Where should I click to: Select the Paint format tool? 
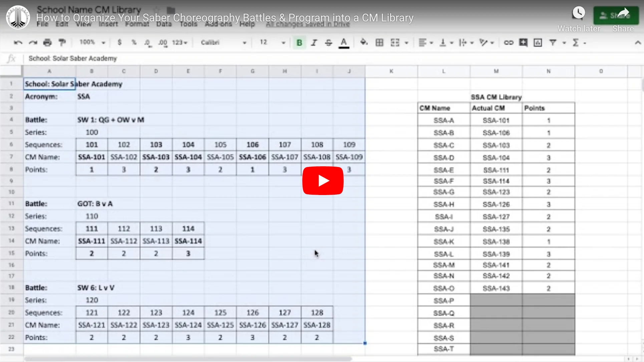pyautogui.click(x=62, y=43)
